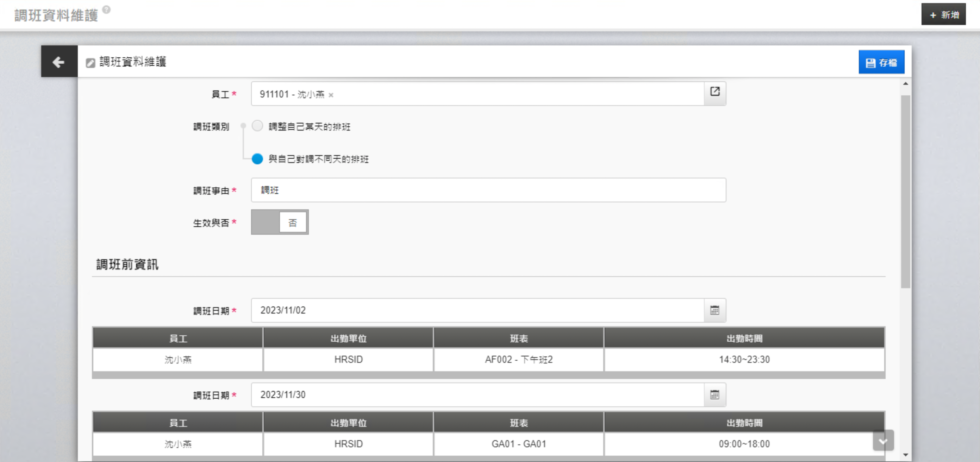
Task: Click HRSID cell in 09:00~18:00 row
Action: point(348,444)
